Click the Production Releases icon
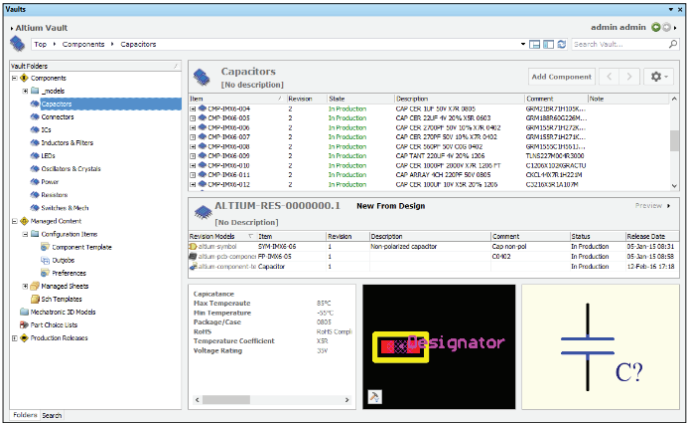Image resolution: width=688 pixels, height=423 pixels. (x=24, y=338)
